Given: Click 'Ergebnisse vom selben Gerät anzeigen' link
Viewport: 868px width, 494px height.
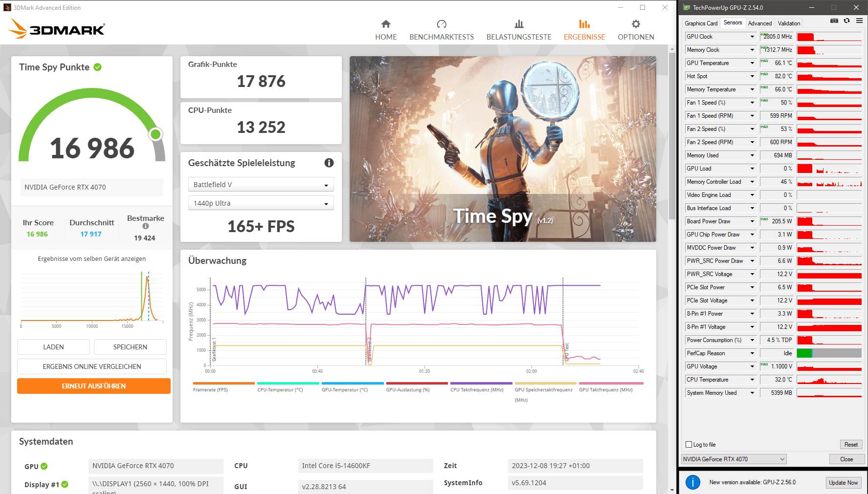Looking at the screenshot, I should click(x=92, y=259).
